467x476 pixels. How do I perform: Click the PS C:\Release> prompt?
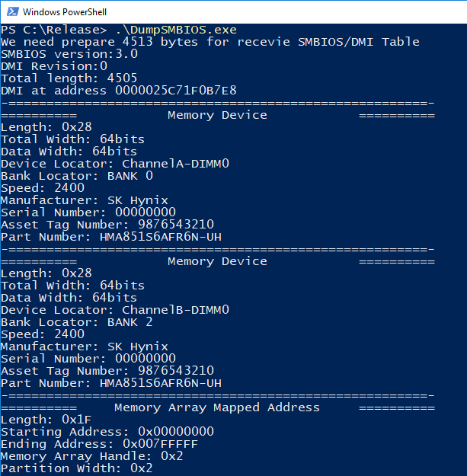tap(54, 30)
